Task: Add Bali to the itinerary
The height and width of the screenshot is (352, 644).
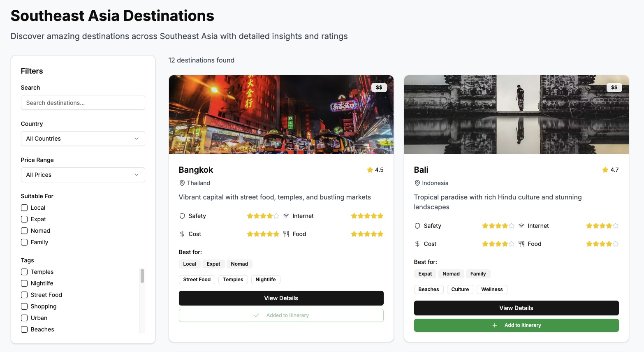Action: pos(516,325)
